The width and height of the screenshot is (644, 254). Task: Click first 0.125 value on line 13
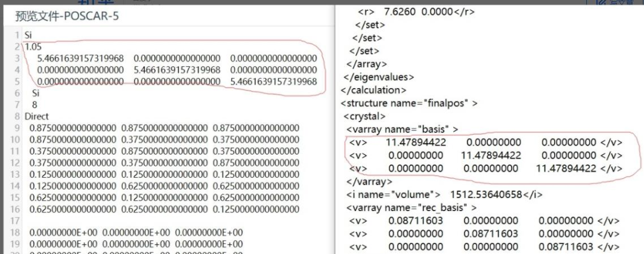click(73, 174)
